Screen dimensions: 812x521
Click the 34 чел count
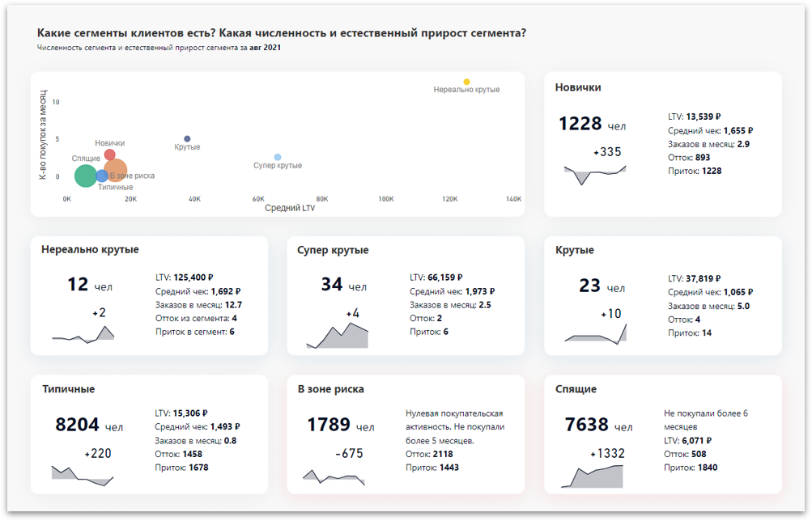(344, 284)
